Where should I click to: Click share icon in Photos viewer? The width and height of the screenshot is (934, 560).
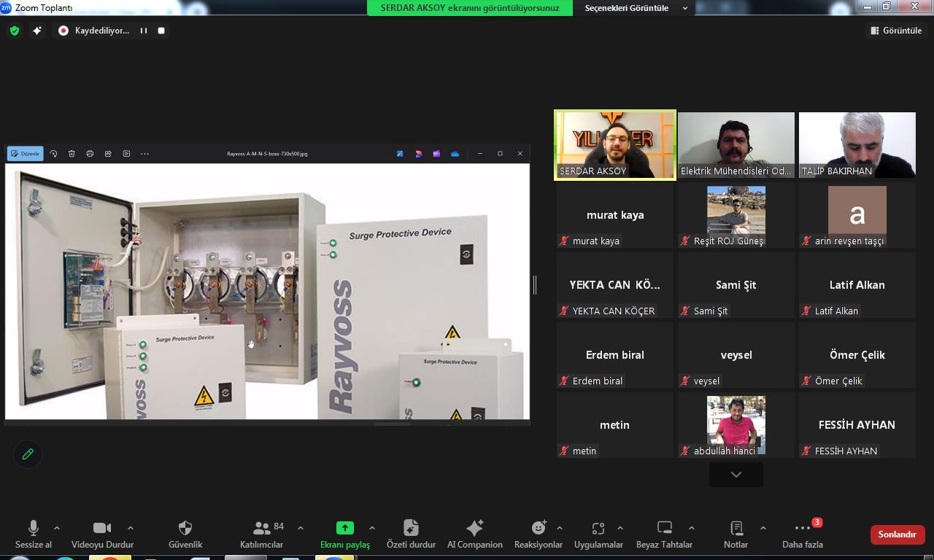108,154
